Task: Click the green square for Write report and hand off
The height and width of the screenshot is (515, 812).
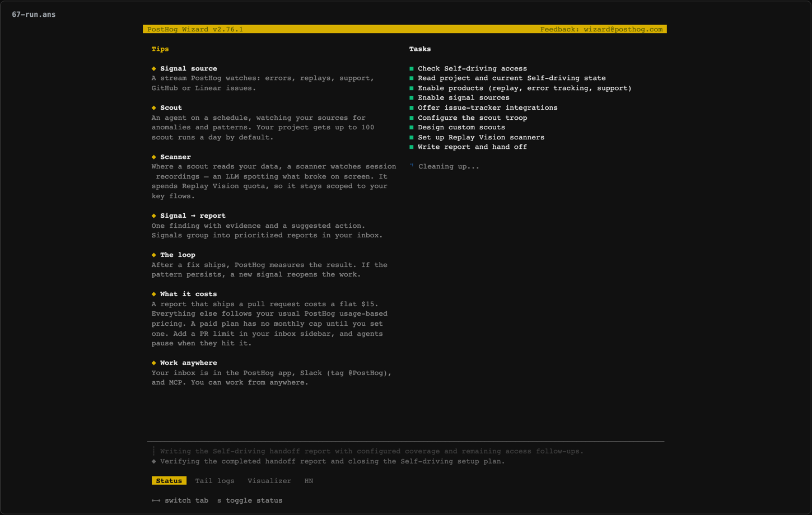Action: 412,147
